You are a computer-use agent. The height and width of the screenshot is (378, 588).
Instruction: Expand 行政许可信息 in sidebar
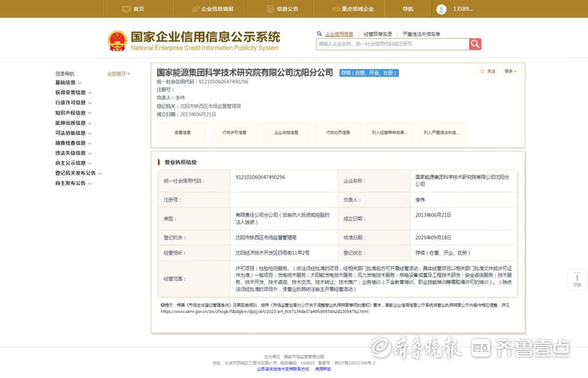point(73,103)
